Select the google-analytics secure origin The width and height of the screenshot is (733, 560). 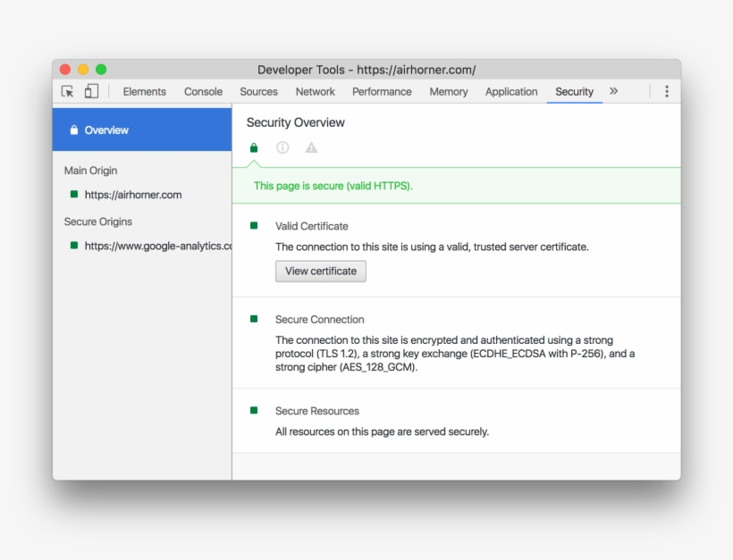pyautogui.click(x=157, y=246)
